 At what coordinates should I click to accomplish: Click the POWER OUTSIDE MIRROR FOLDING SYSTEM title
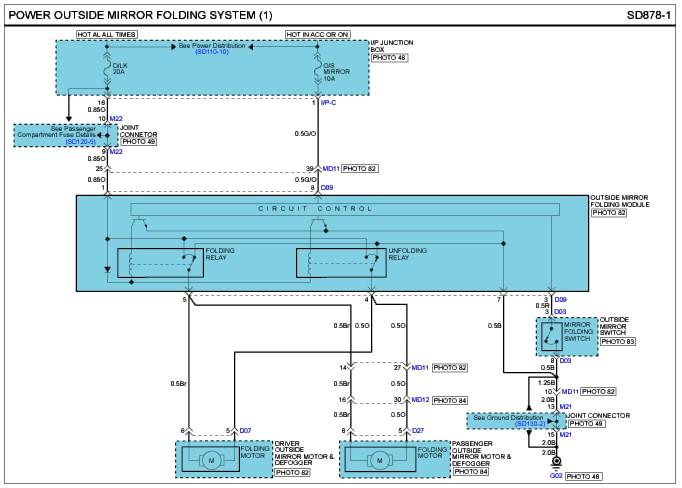tap(140, 15)
